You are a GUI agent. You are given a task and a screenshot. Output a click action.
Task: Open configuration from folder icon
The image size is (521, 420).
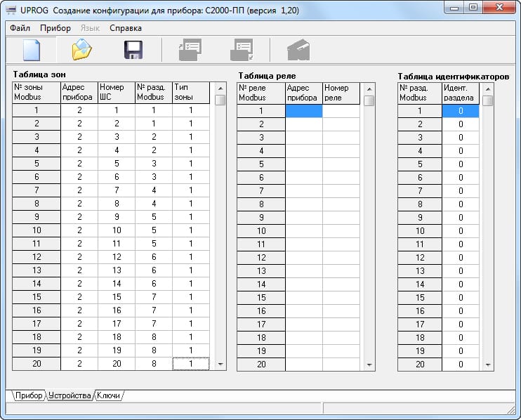tap(81, 50)
